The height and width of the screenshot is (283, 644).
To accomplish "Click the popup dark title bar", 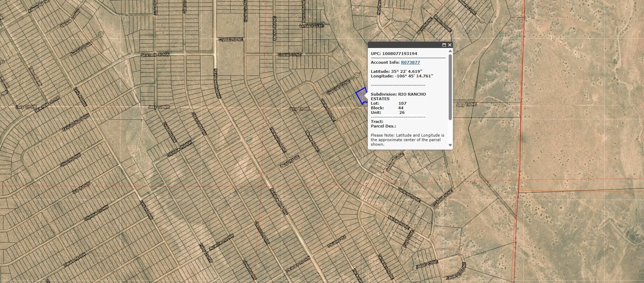I will [402, 45].
